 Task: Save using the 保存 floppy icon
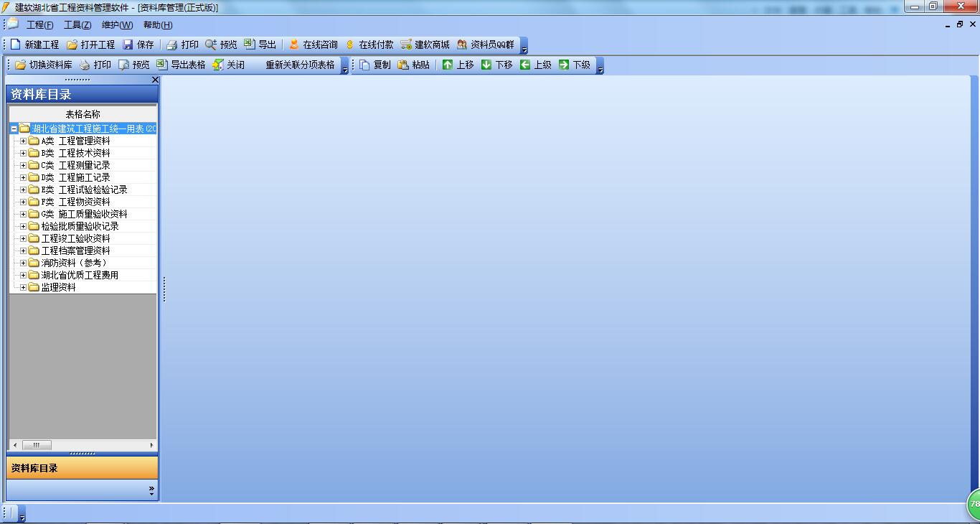pos(128,45)
